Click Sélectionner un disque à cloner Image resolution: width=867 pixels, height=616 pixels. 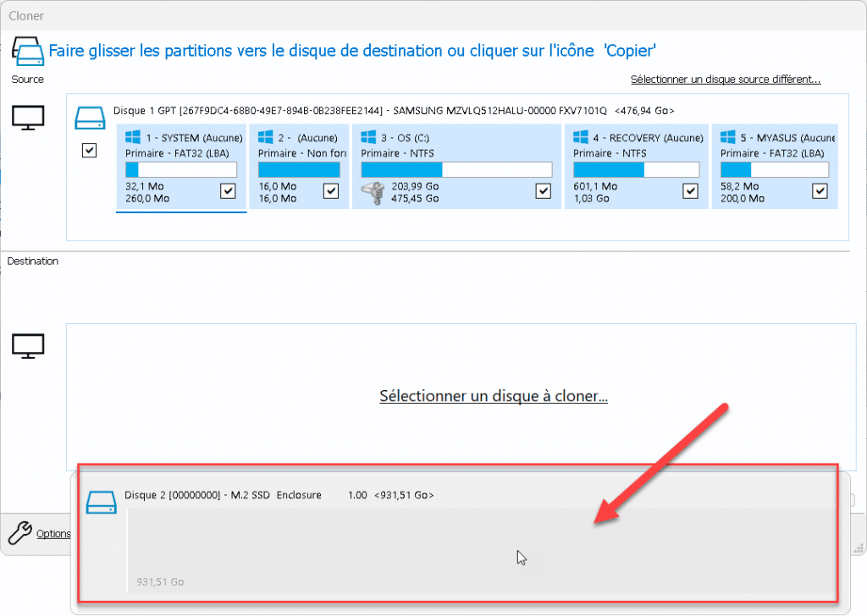click(494, 396)
